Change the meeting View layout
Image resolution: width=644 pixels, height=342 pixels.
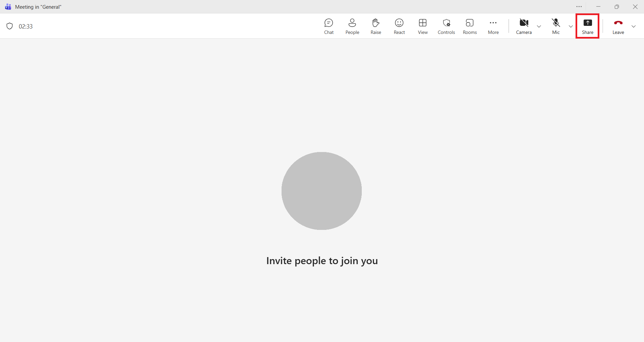click(423, 26)
